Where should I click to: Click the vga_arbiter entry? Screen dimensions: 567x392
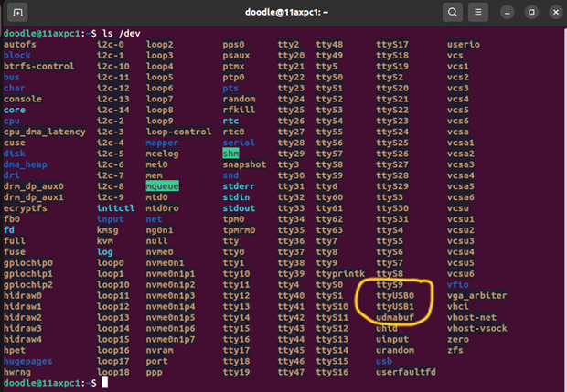[478, 296]
